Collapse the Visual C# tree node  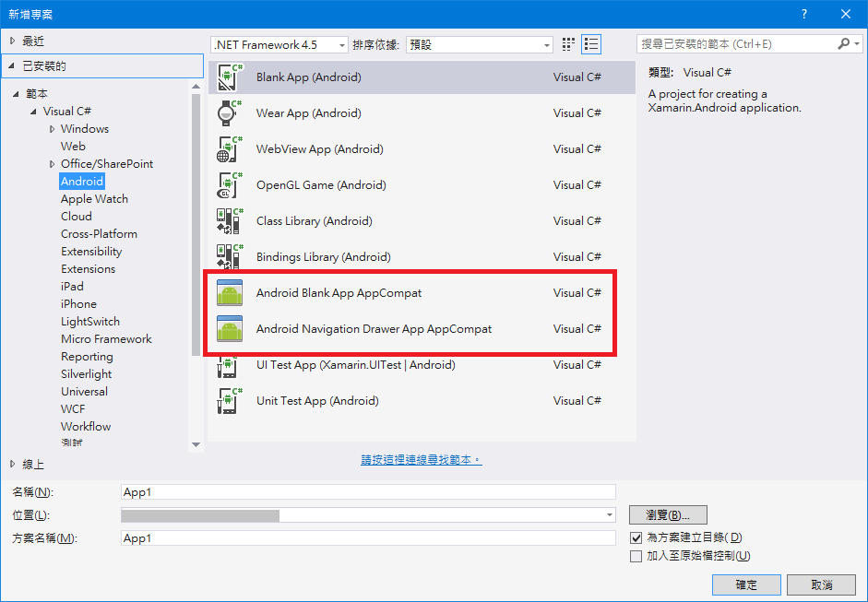coord(33,112)
